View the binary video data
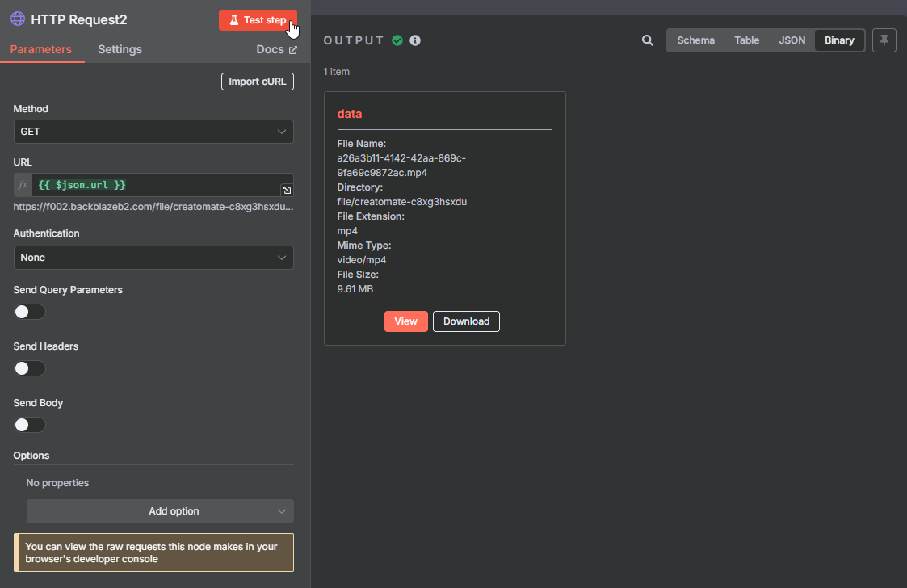This screenshot has width=907, height=588. pos(405,321)
